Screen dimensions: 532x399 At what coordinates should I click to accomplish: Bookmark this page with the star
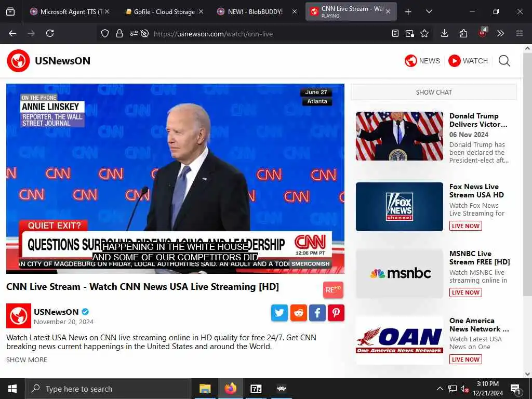coord(424,33)
